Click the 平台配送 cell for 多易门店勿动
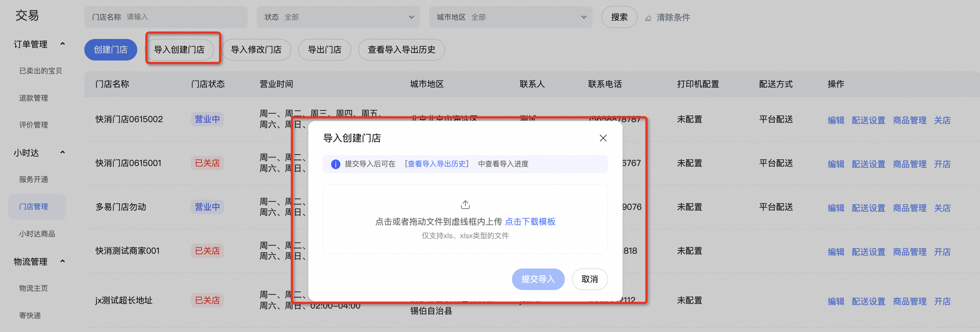This screenshot has width=980, height=332. point(776,207)
